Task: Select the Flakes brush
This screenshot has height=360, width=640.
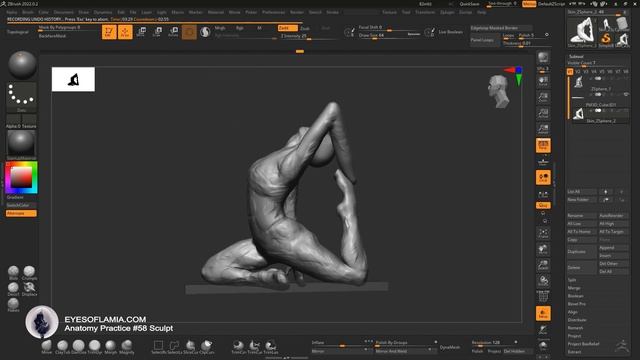Action: [13, 304]
